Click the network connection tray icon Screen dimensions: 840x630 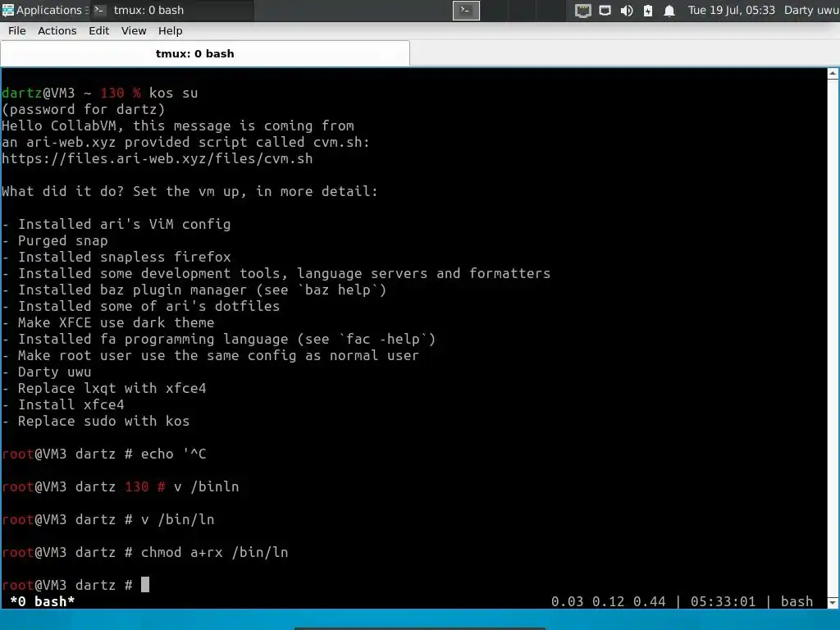pyautogui.click(x=605, y=11)
